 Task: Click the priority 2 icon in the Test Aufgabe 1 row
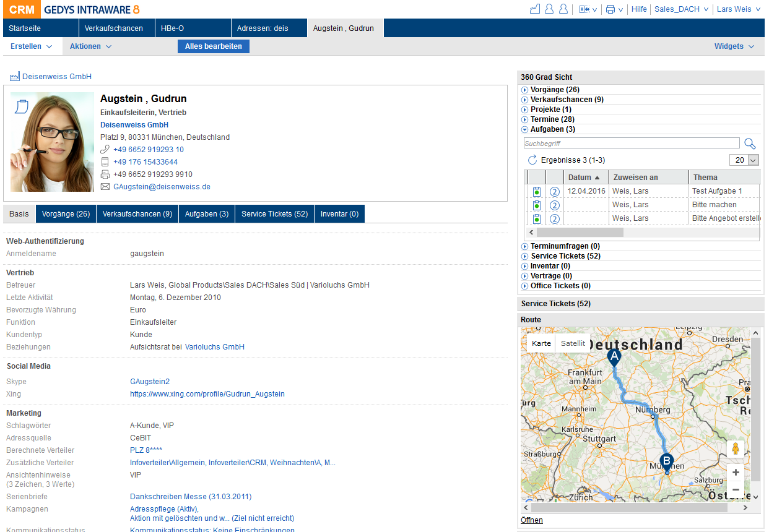click(x=555, y=192)
